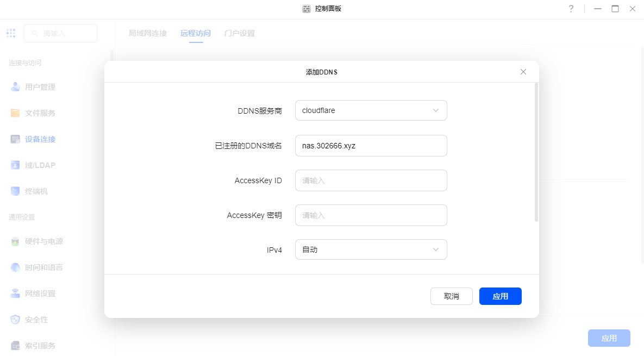Screen dimensions: 644x356
Task: Click the Terminal (终端机) sidebar icon
Action: point(16,191)
